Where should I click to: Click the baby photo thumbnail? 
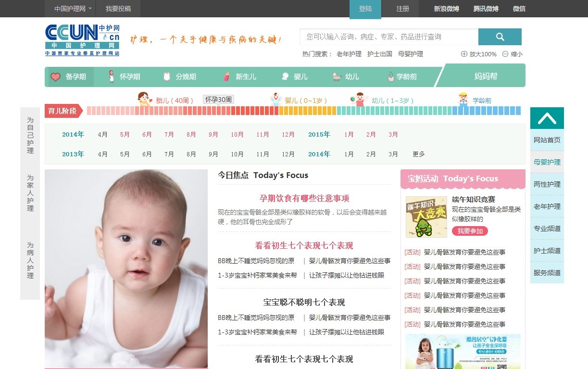click(126, 268)
